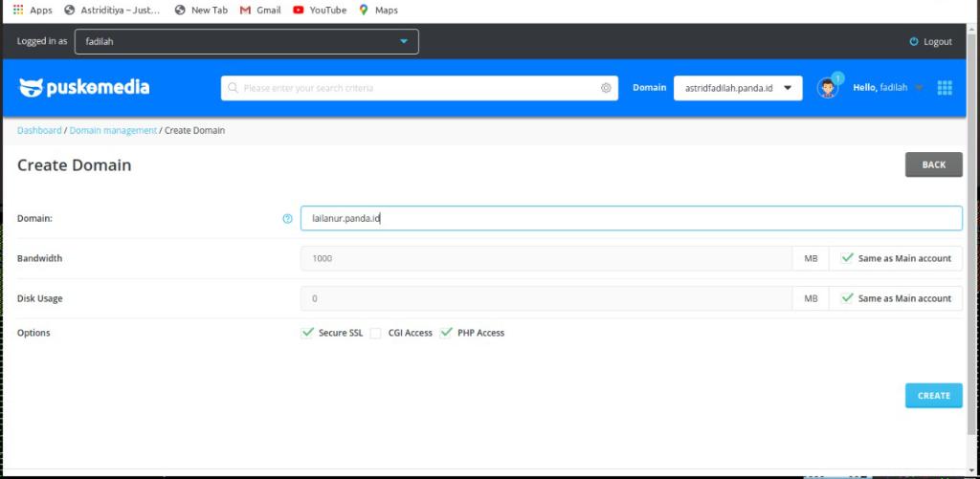This screenshot has height=479, width=980.
Task: Click the Logout power icon
Action: pyautogui.click(x=914, y=42)
